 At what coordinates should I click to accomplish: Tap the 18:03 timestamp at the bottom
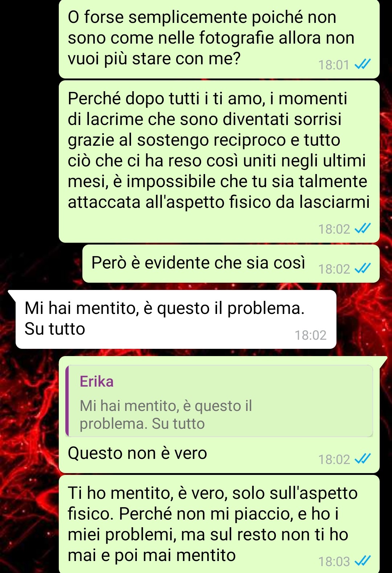point(334,562)
